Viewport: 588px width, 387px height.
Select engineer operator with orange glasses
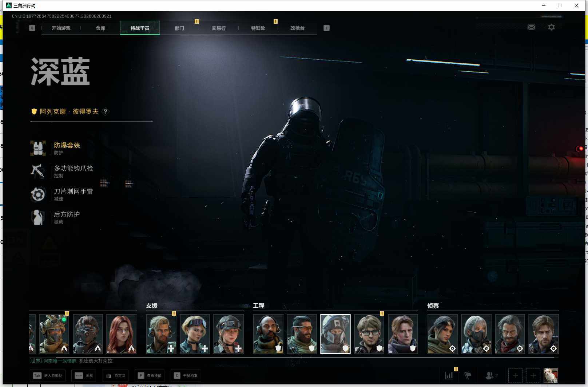point(302,334)
